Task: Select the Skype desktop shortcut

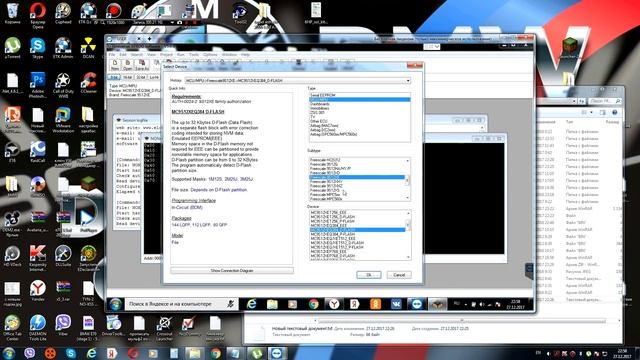Action: 38,48
